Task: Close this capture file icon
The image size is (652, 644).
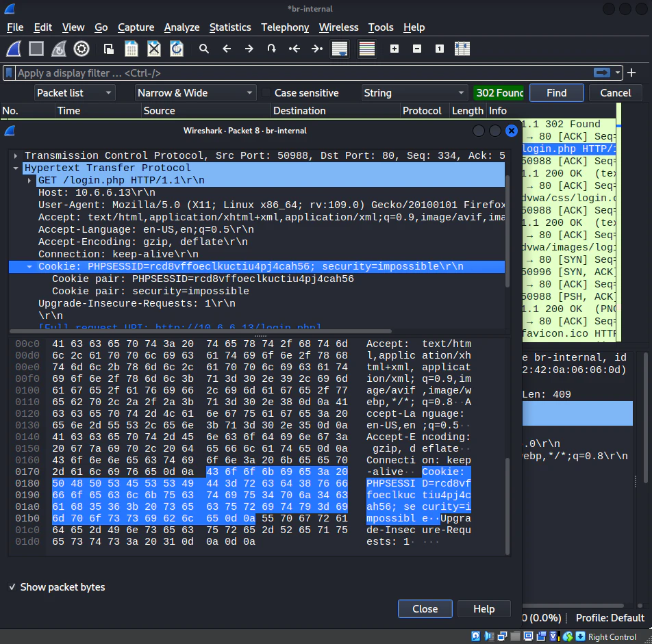Action: tap(154, 49)
